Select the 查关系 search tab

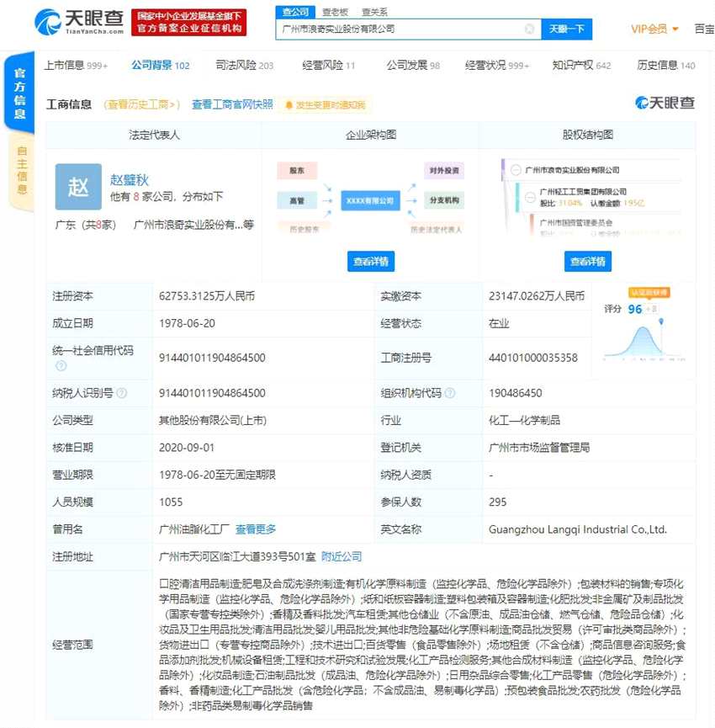click(x=374, y=12)
